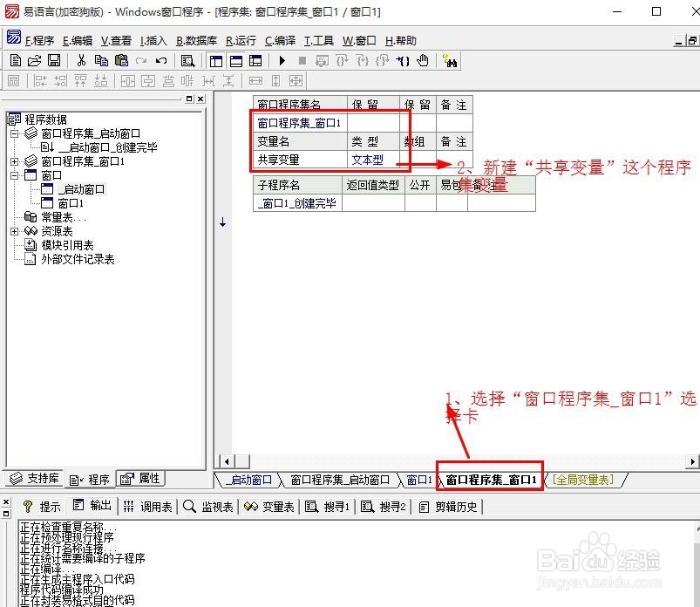Open the I.插入 menu

[x=153, y=41]
